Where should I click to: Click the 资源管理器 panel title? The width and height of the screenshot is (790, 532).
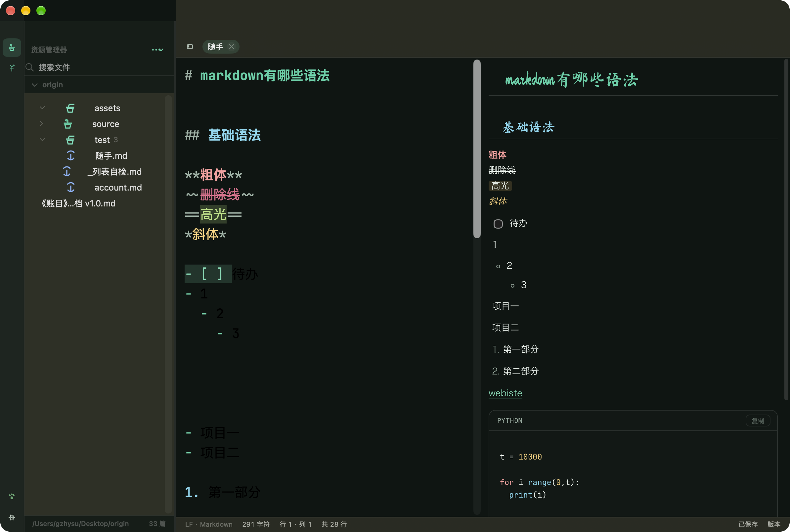point(49,50)
